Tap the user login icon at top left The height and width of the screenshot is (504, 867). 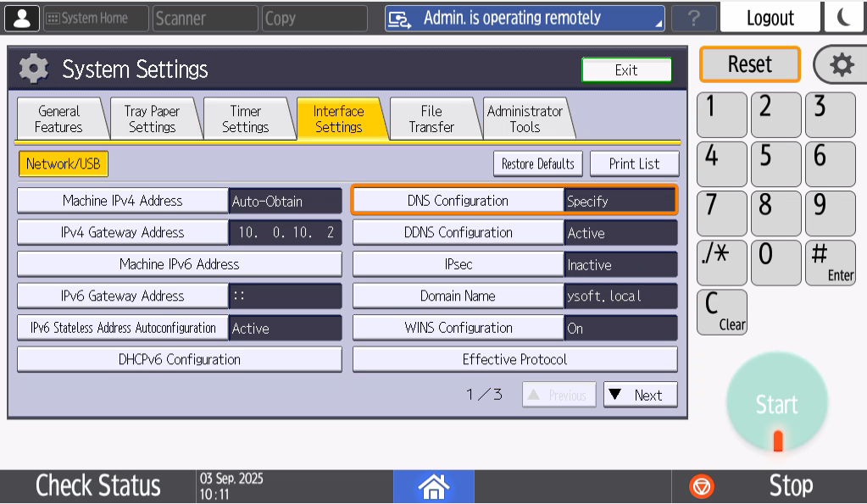click(22, 18)
